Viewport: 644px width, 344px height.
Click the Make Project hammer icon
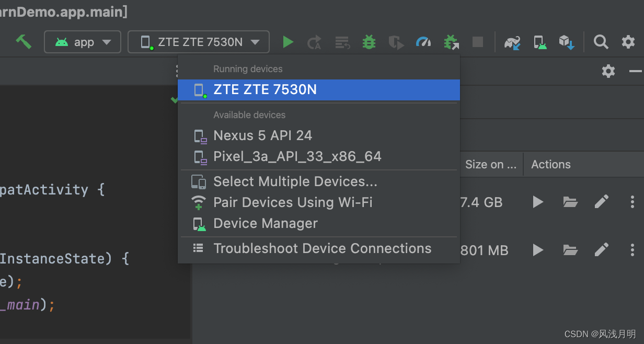pyautogui.click(x=24, y=41)
